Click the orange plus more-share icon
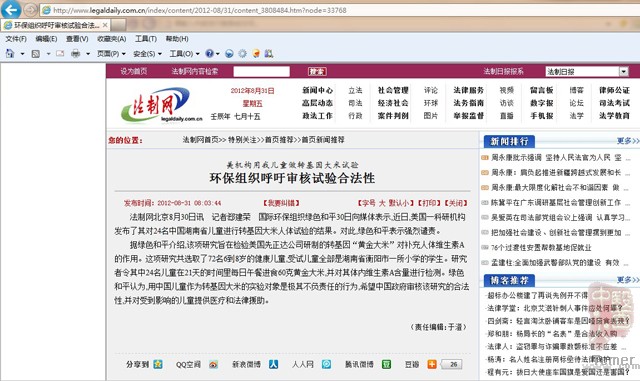The width and height of the screenshot is (640, 381). (432, 364)
